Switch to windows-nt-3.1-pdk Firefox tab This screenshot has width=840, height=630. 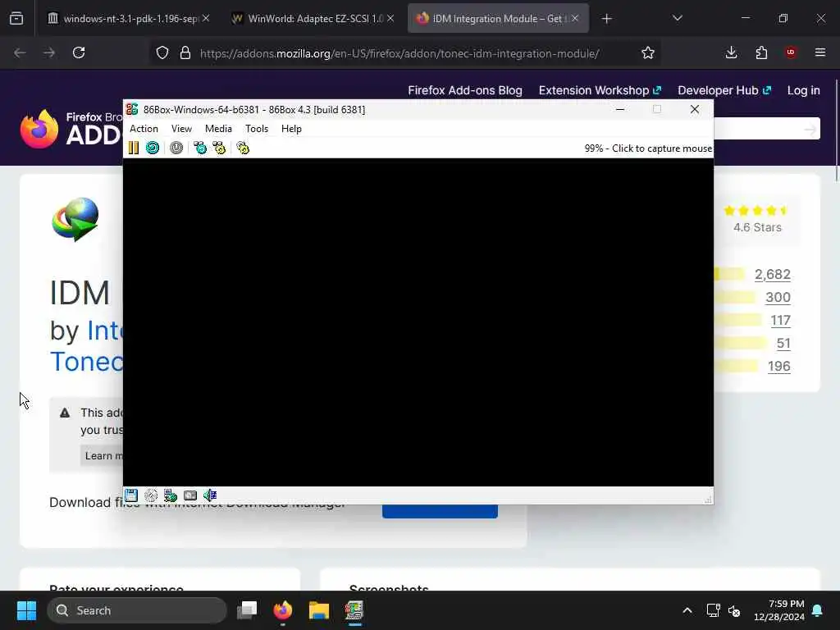(x=128, y=18)
